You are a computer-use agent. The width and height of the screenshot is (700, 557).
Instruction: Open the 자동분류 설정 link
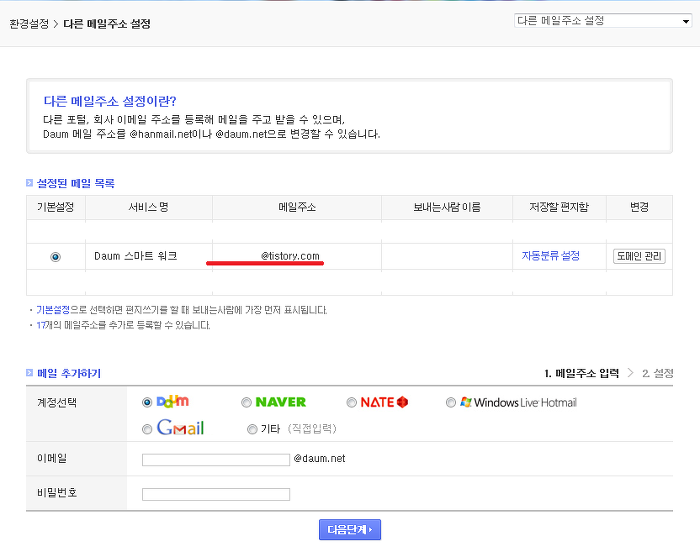pyautogui.click(x=550, y=256)
